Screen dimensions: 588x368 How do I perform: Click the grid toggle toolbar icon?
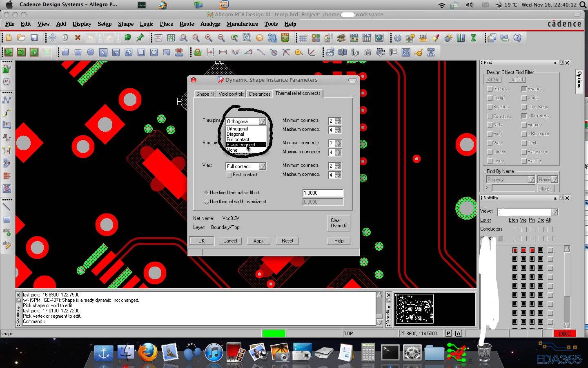tap(303, 38)
